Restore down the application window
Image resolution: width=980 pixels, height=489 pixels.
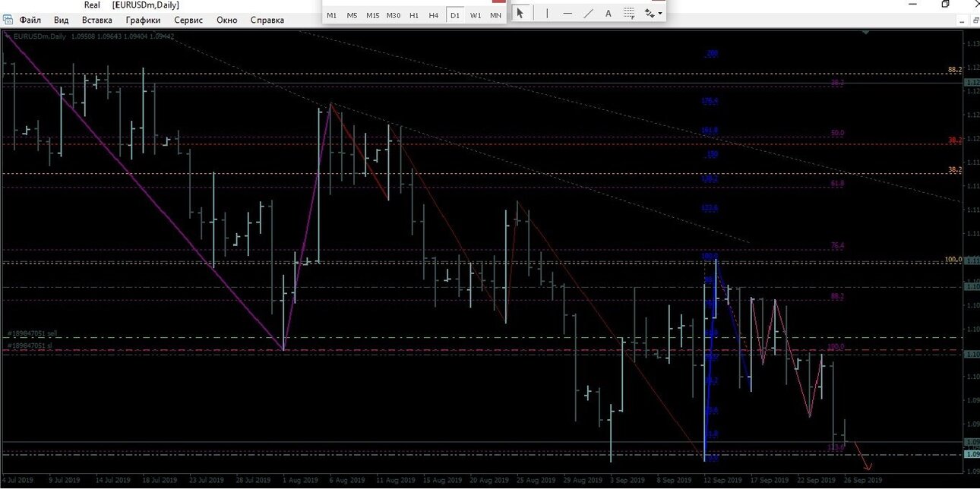[945, 5]
